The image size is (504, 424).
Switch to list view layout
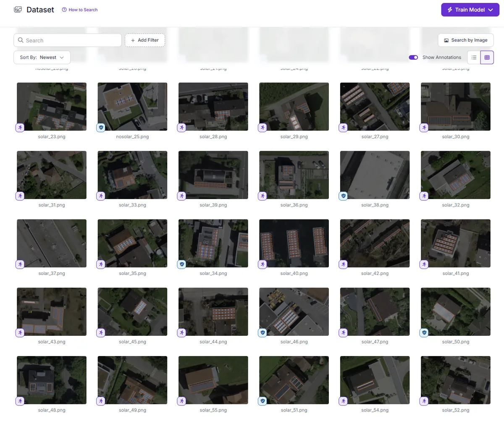click(x=474, y=58)
